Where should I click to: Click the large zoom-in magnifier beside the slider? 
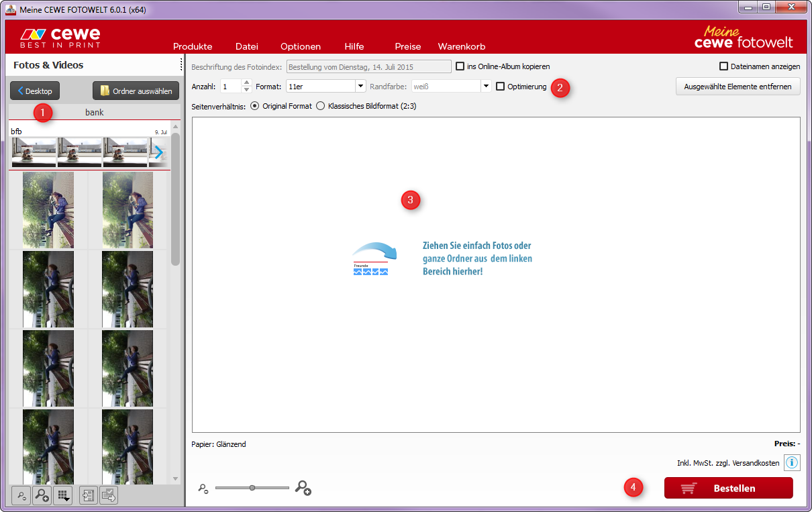303,488
